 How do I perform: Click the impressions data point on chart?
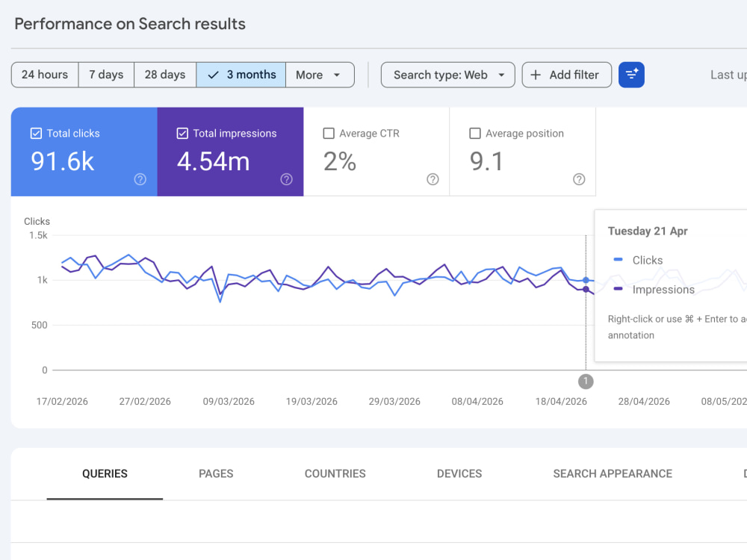[x=586, y=290]
